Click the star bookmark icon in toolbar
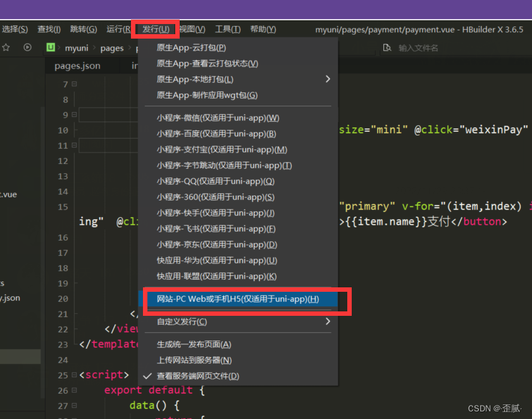Image resolution: width=532 pixels, height=419 pixels. point(6,47)
